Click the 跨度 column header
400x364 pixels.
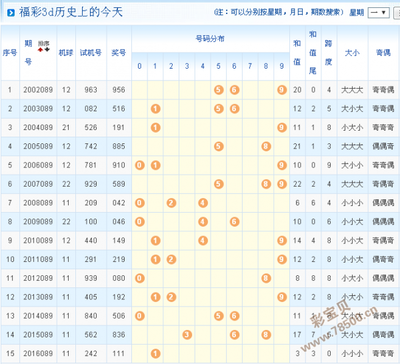[329, 53]
